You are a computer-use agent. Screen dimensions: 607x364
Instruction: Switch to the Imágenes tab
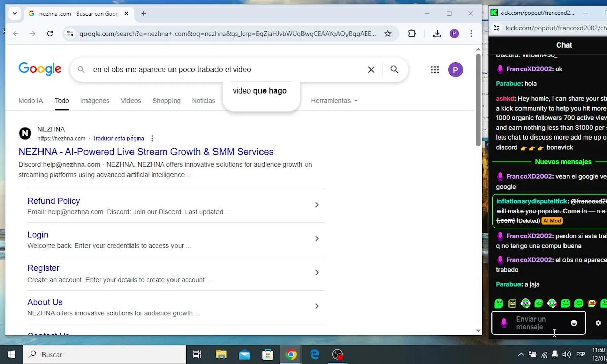click(95, 101)
